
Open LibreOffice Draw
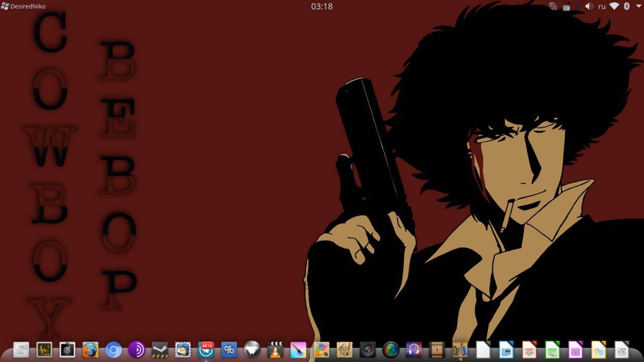(599, 349)
